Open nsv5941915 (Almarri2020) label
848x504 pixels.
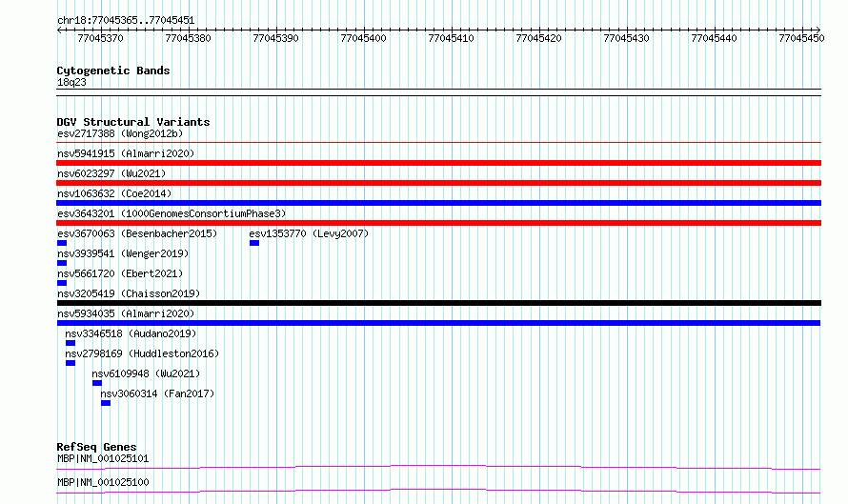pyautogui.click(x=126, y=153)
